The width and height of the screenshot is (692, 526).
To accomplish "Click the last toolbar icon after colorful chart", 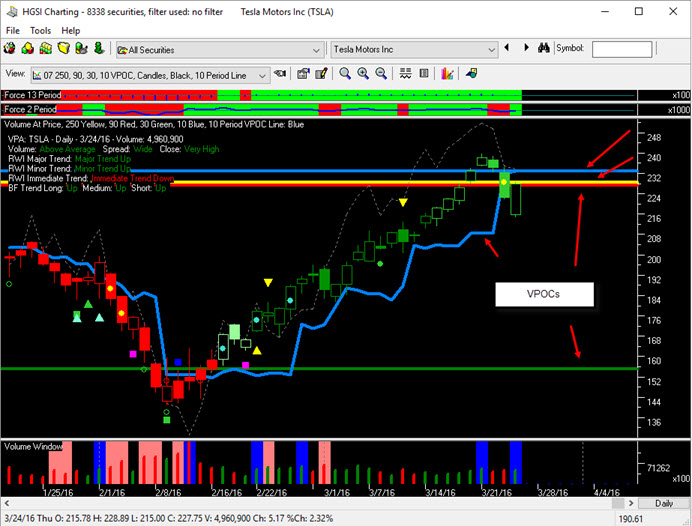I will click(x=471, y=73).
